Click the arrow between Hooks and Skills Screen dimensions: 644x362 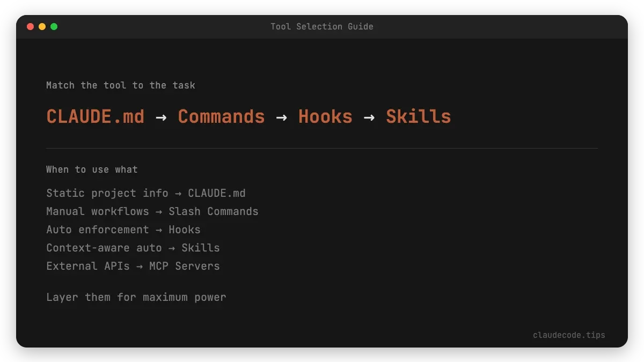(x=369, y=116)
